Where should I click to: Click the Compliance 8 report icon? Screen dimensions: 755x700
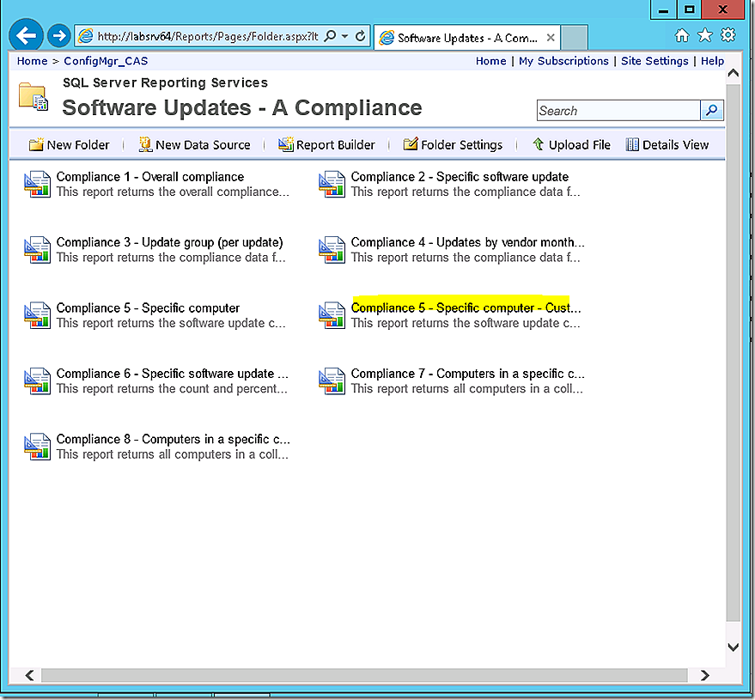pos(38,447)
